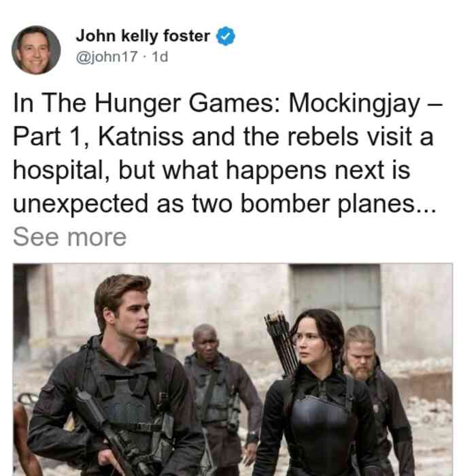Click the woman with braided hair in the photo
The width and height of the screenshot is (476, 476).
316,394
